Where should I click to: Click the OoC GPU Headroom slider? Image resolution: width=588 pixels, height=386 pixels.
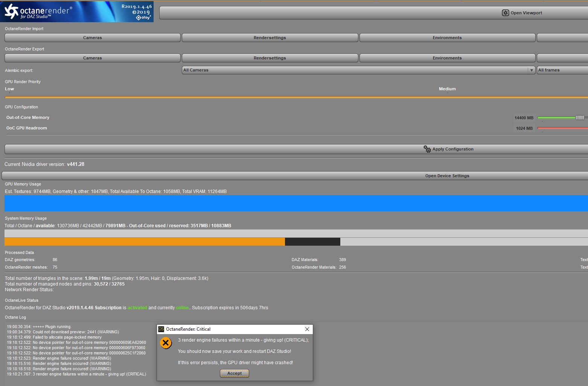(563, 128)
